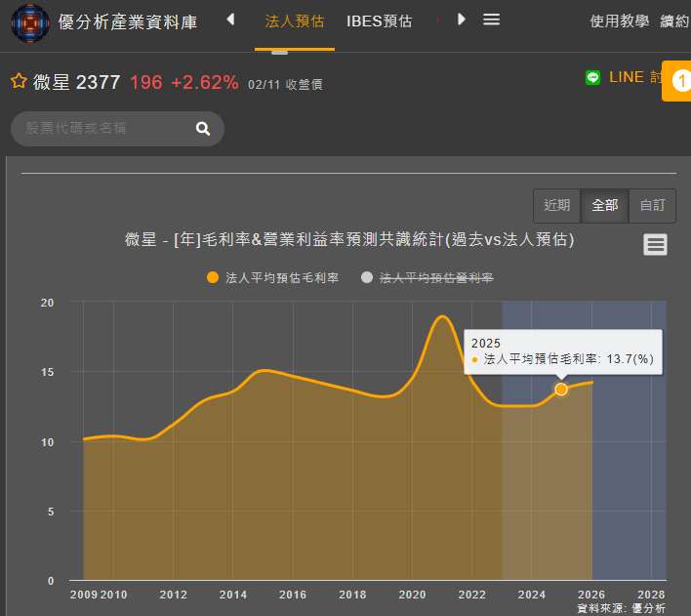Click 微星 2377 stock name
The height and width of the screenshot is (616, 691).
76,82
